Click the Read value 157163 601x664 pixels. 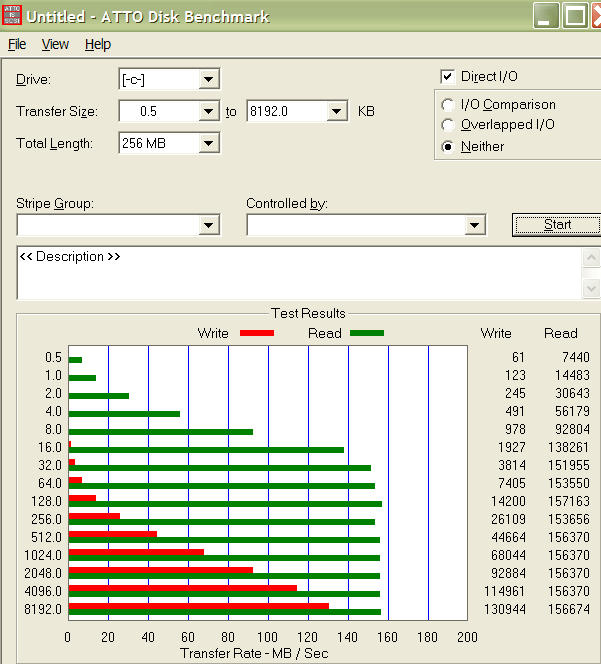pos(568,501)
